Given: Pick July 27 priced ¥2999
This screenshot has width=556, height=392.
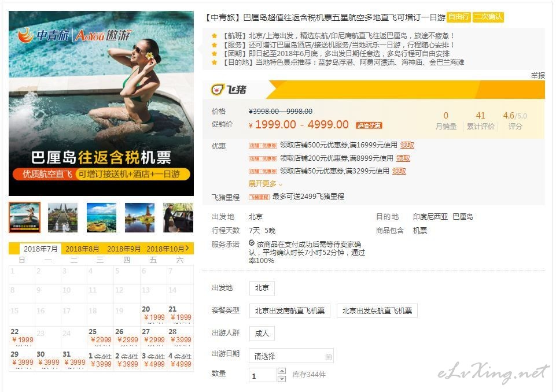Looking at the screenshot, I should pos(154,336).
